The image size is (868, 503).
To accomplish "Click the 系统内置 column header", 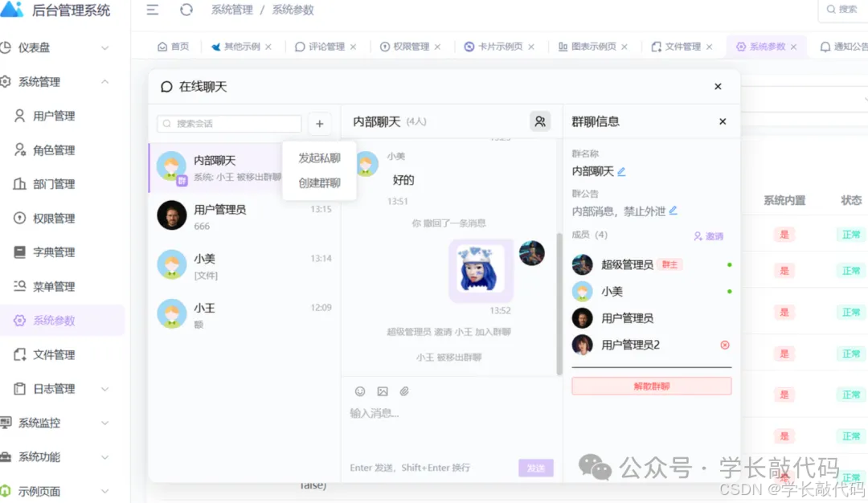I will pyautogui.click(x=784, y=200).
